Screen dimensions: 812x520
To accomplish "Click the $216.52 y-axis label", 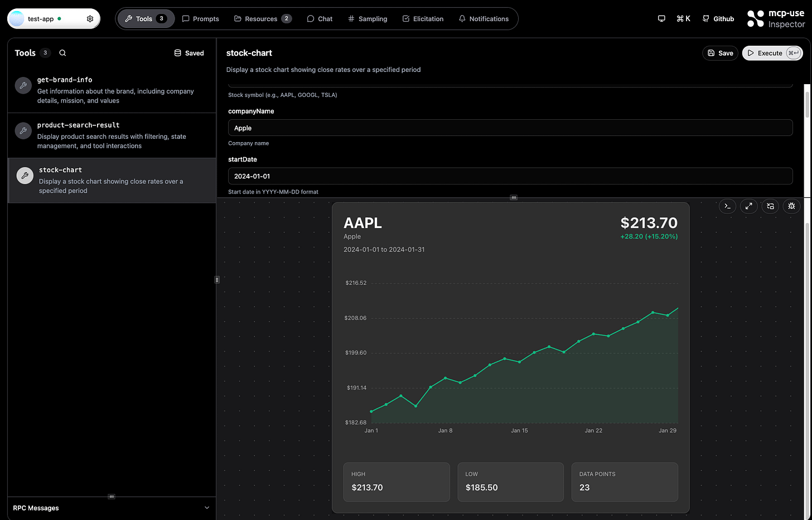I will click(356, 283).
